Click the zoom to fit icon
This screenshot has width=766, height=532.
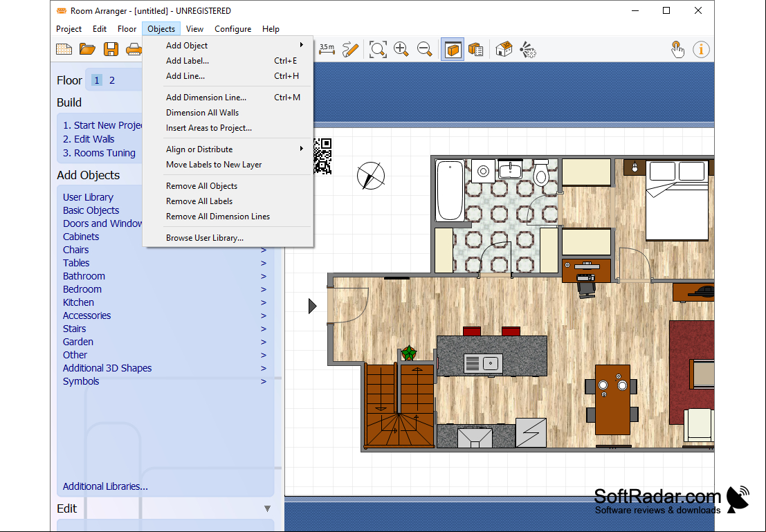coord(378,49)
